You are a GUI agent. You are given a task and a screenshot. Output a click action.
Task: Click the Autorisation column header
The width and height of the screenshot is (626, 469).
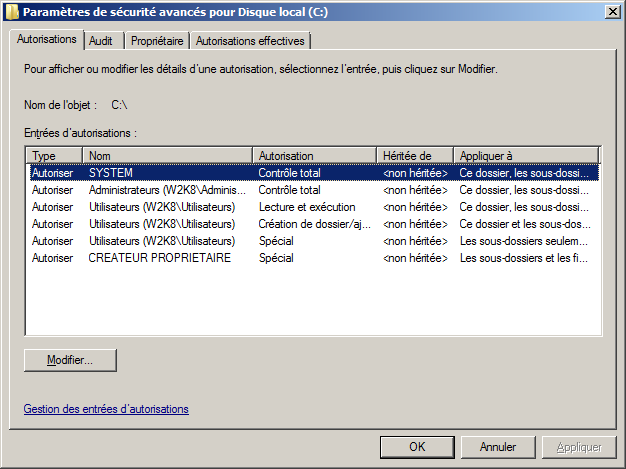(314, 156)
